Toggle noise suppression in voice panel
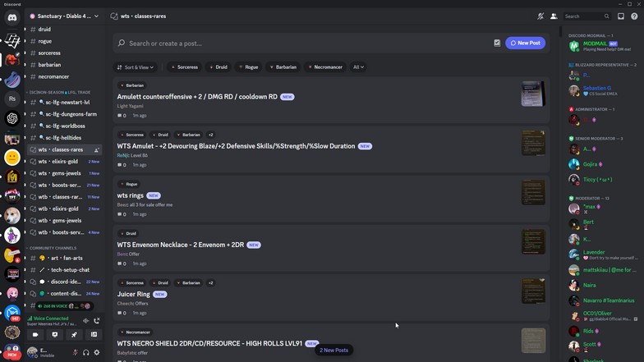 coord(85,320)
